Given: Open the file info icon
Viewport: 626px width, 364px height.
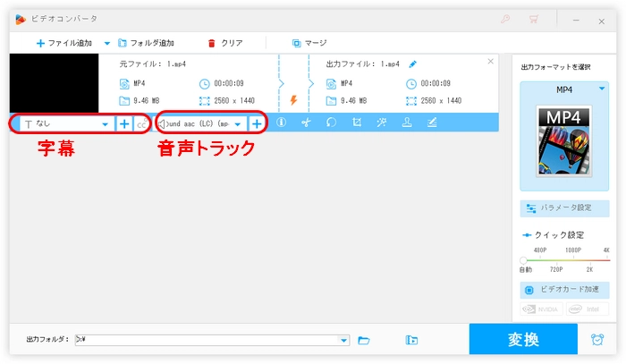Looking at the screenshot, I should (281, 123).
